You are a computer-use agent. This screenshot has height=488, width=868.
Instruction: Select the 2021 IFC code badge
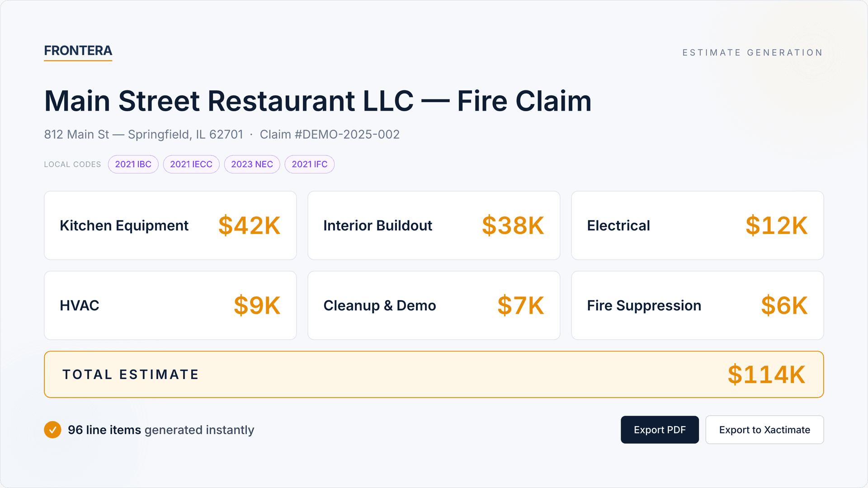pyautogui.click(x=309, y=164)
